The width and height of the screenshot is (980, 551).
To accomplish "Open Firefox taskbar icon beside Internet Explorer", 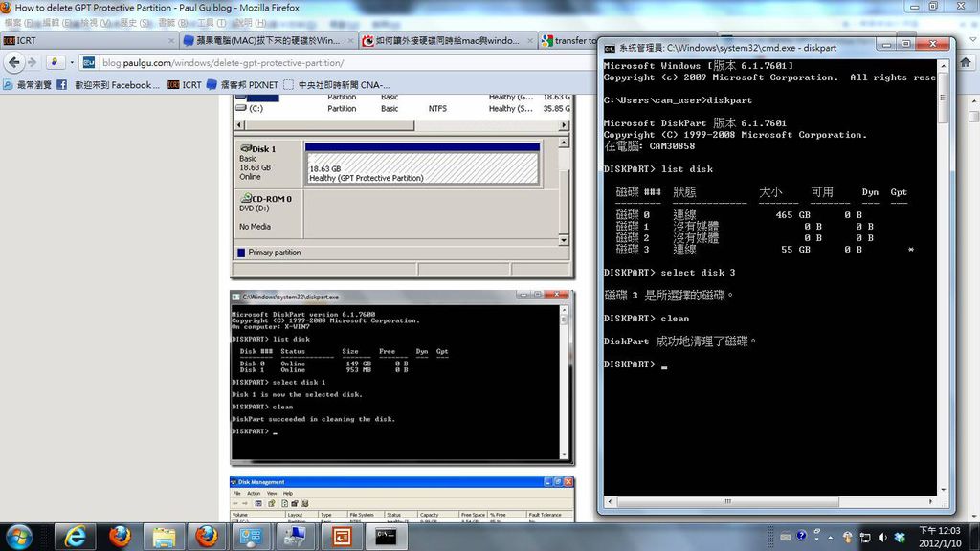I will coord(120,537).
